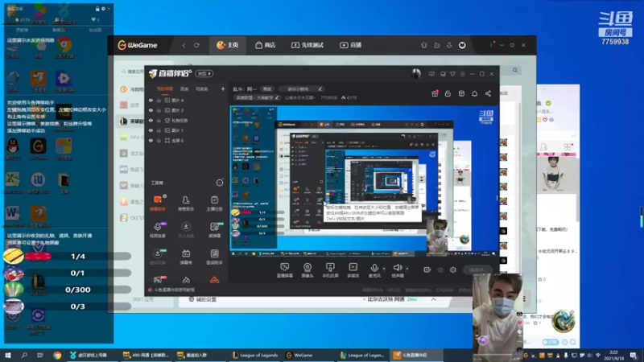Open 辅助设置 in WeGame
Viewport: 644px width, 362px height.
[x=203, y=299]
